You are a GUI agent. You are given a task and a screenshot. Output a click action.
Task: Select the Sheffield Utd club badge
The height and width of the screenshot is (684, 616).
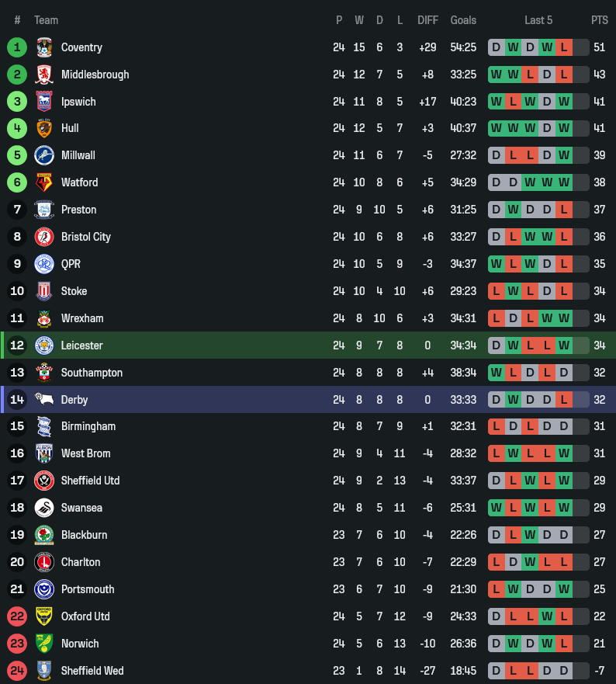(x=43, y=481)
